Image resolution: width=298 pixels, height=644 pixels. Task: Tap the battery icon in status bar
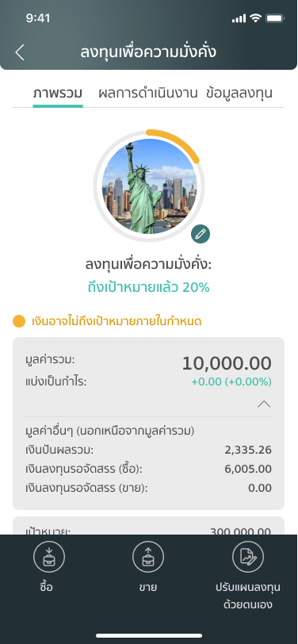coord(274,18)
